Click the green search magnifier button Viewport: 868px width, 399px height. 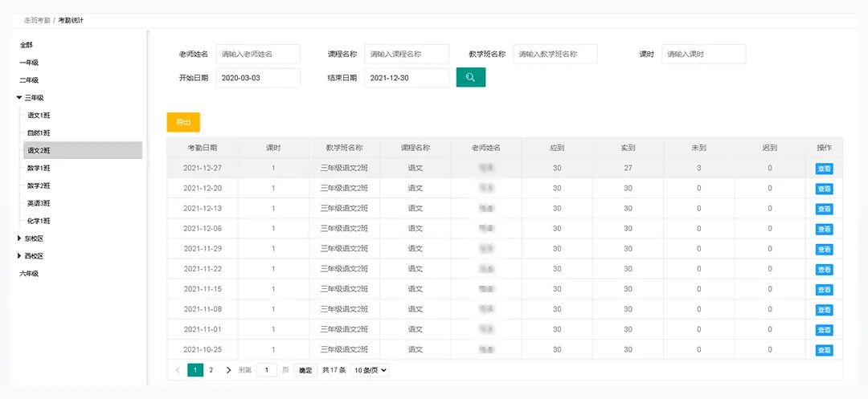(470, 77)
